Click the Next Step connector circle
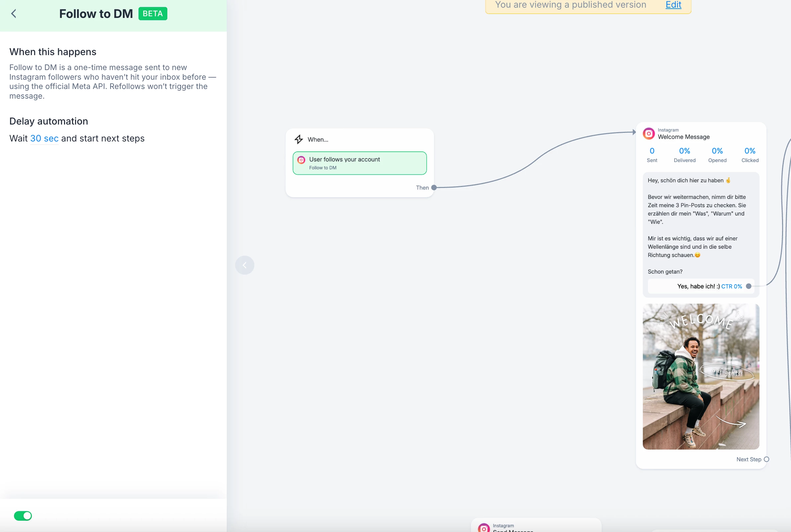 pos(766,459)
